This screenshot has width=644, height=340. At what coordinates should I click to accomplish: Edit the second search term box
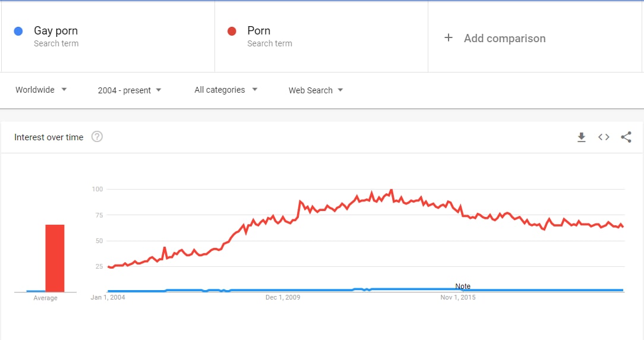coord(321,37)
